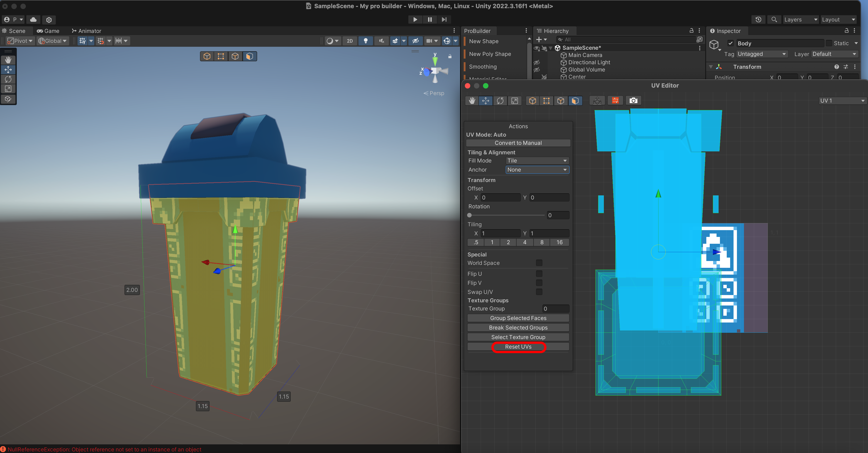Click Convert to Manual button
Image resolution: width=868 pixels, height=453 pixels.
[518, 143]
